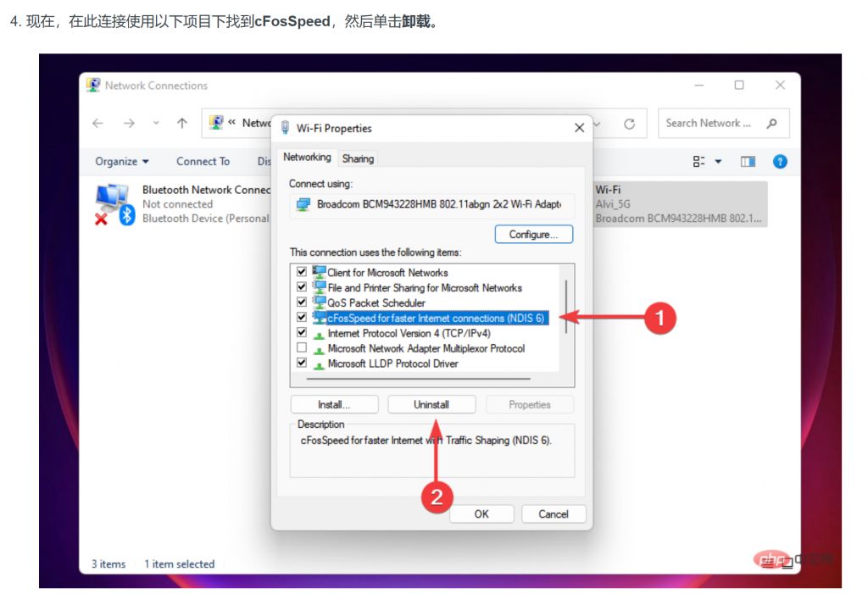
Task: Enable Microsoft Network Adapter Multiplexor Protocol checkbox
Action: pos(302,348)
